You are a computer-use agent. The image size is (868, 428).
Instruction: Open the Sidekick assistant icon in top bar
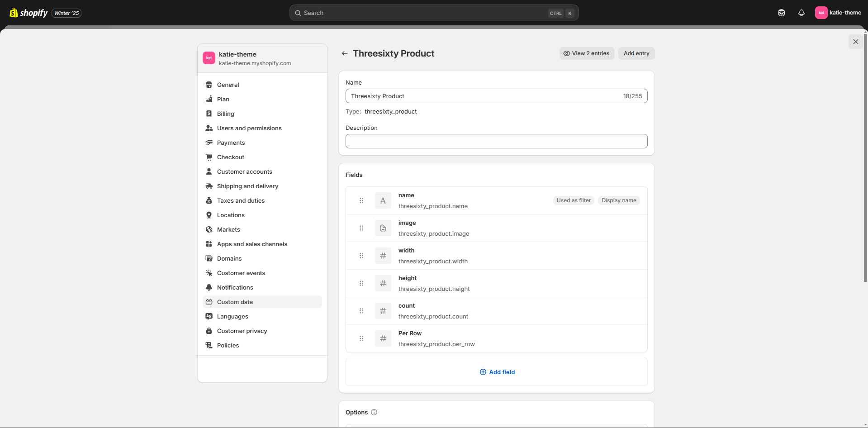click(x=781, y=13)
